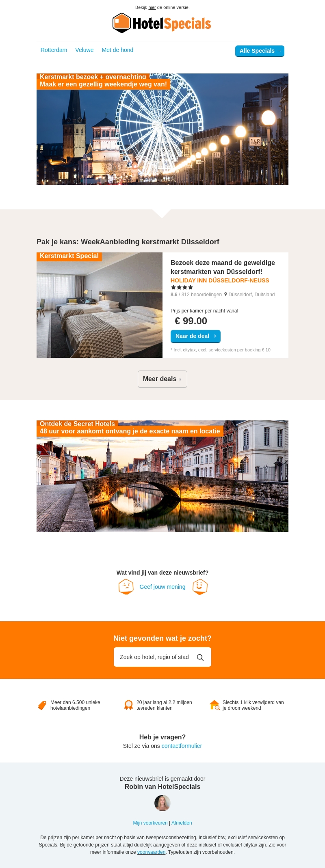Click the sad face feedback icon
Screen dimensions: 325x868
pos(126,587)
